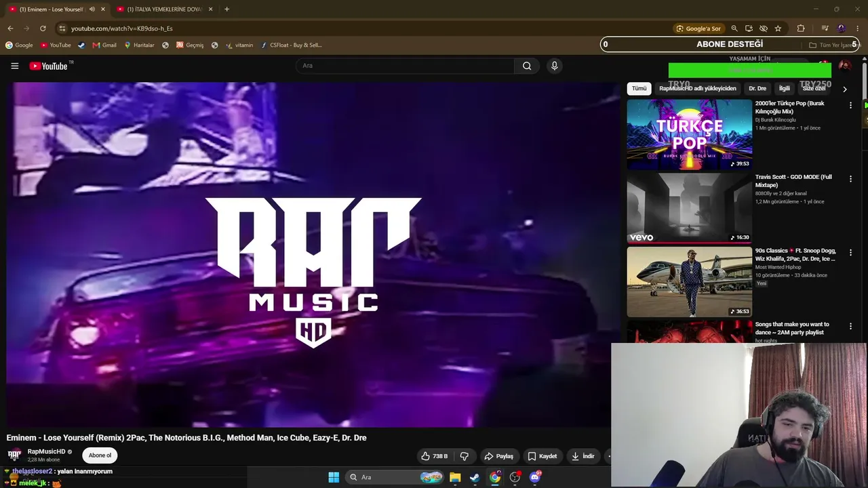868x488 pixels.
Task: Switch to Chrome on the taskbar
Action: 495,477
